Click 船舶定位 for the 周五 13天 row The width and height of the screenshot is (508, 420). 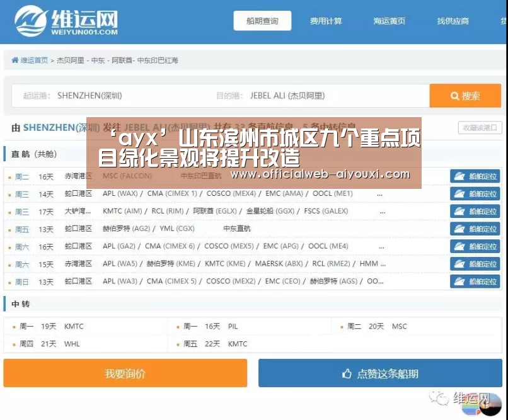tap(475, 229)
